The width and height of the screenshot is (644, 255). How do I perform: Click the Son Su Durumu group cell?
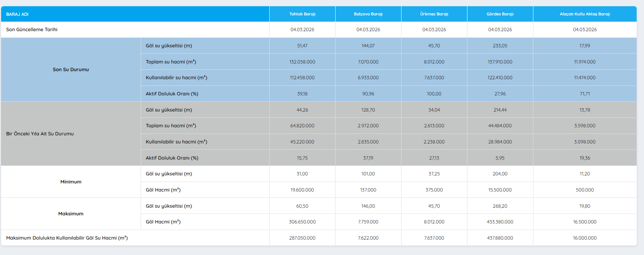71,70
